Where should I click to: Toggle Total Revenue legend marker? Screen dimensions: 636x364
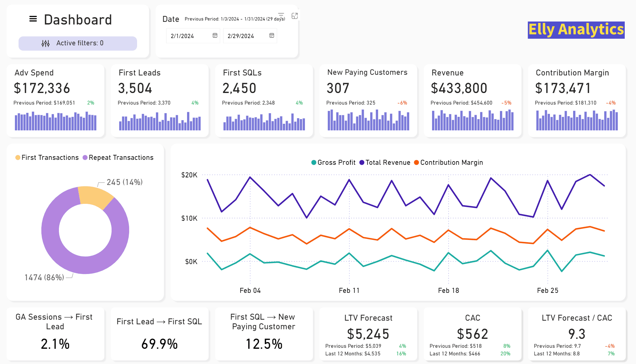pyautogui.click(x=362, y=162)
